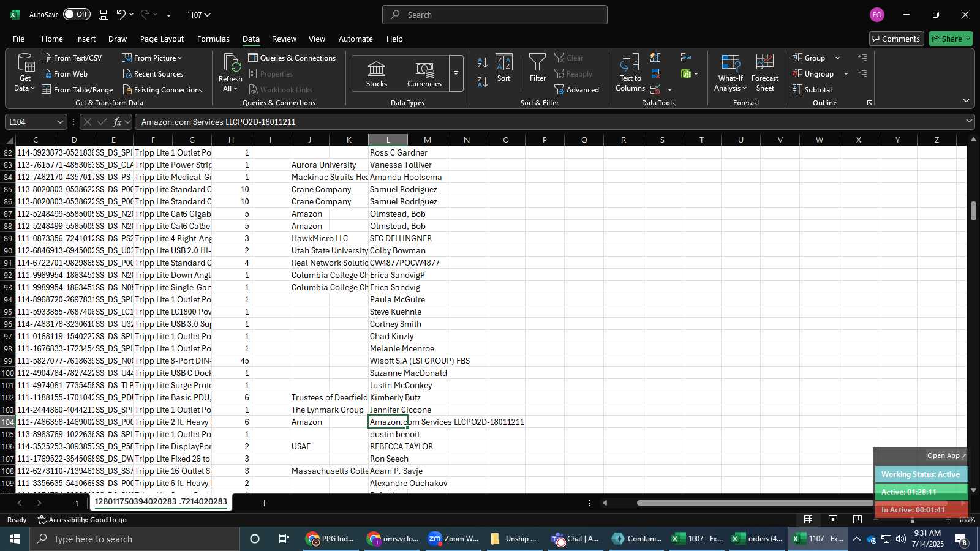
Task: Click the Open App link
Action: coord(946,455)
